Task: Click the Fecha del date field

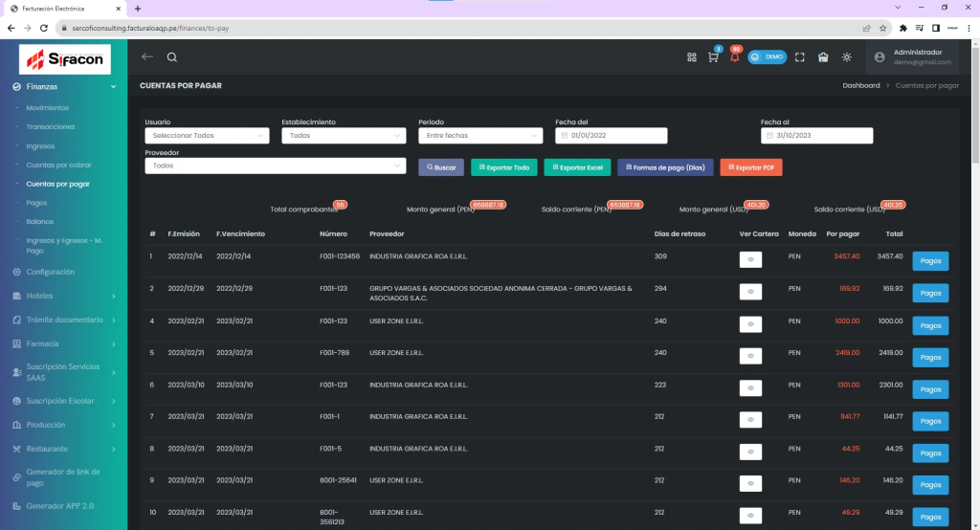Action: point(611,136)
